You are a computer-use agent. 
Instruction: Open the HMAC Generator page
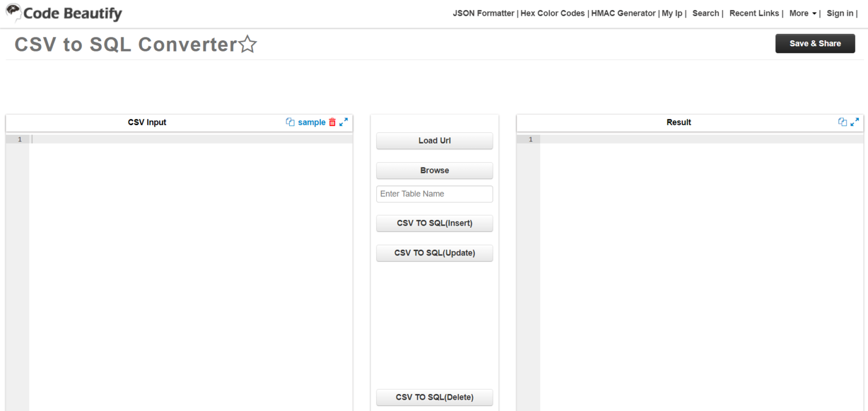pyautogui.click(x=623, y=13)
